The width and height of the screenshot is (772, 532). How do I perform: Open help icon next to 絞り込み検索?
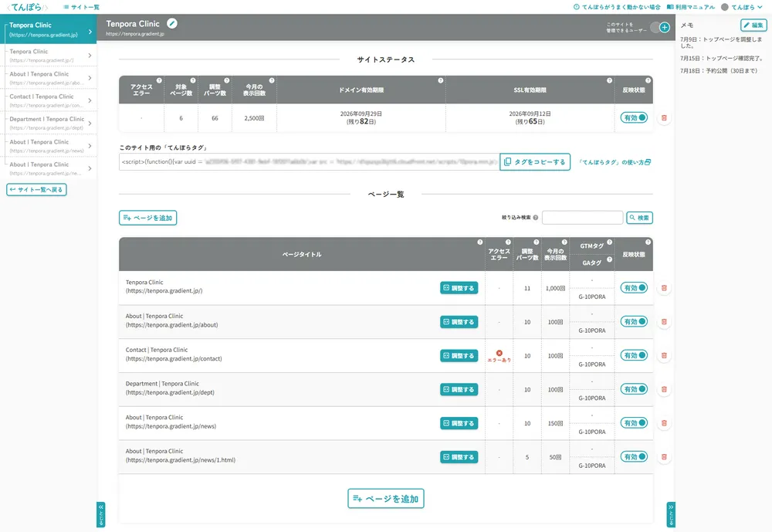tap(536, 218)
